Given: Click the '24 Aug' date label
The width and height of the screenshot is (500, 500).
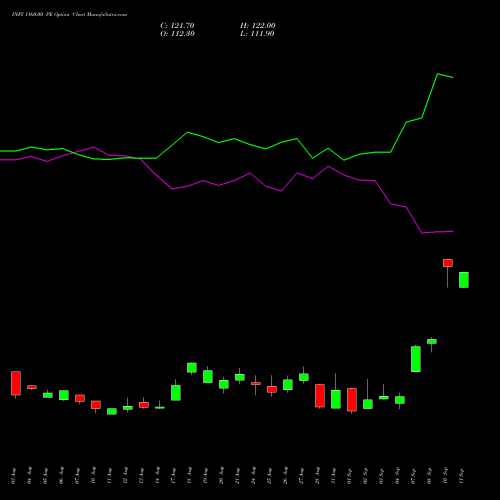Looking at the screenshot, I should coord(254,476).
